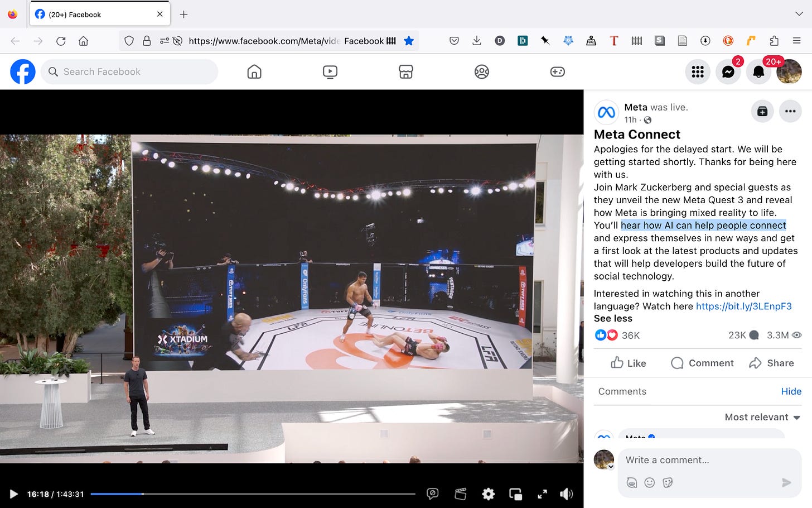Open the notifications bell

758,71
